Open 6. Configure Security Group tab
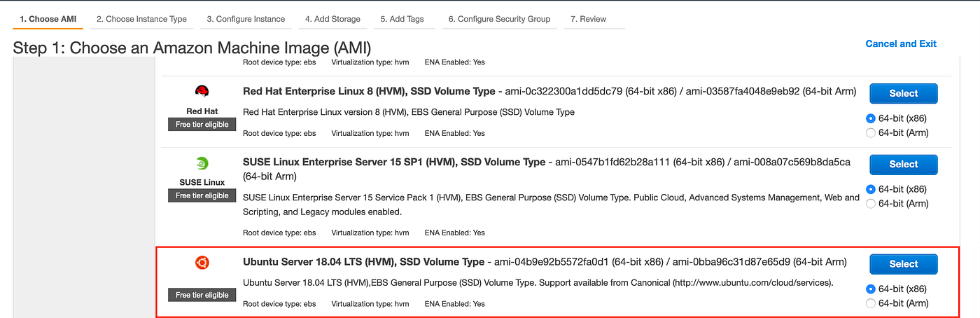 coord(500,19)
